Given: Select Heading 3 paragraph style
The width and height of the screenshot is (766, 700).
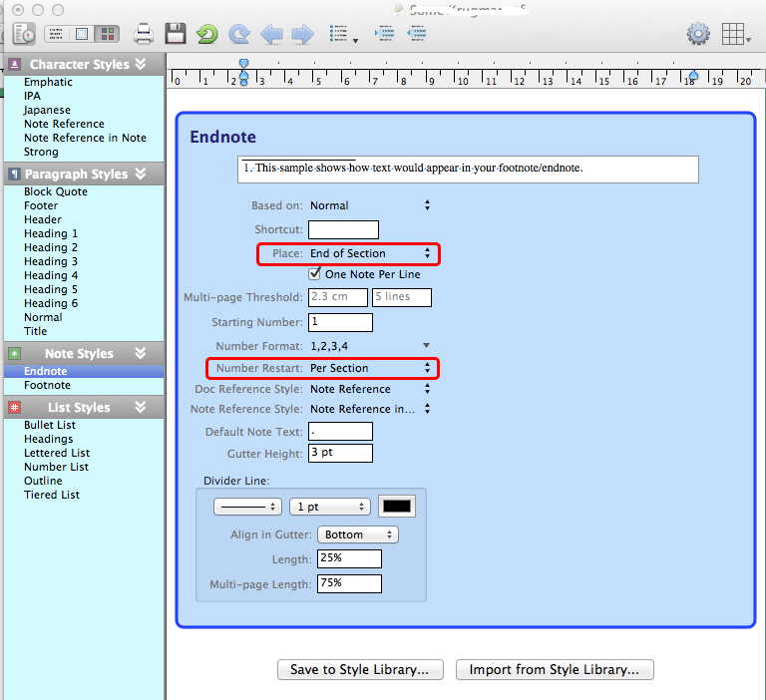Looking at the screenshot, I should [51, 261].
